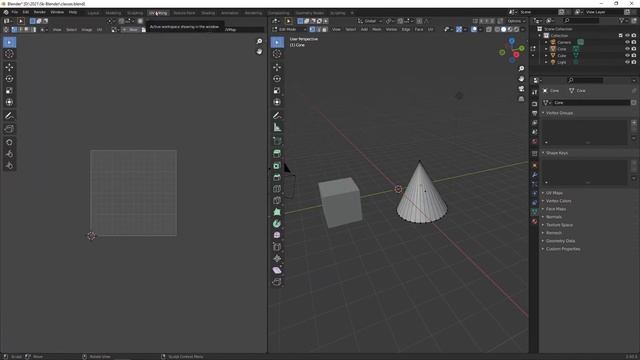The height and width of the screenshot is (360, 640).
Task: Open the Image menu in UV editor
Action: (87, 30)
